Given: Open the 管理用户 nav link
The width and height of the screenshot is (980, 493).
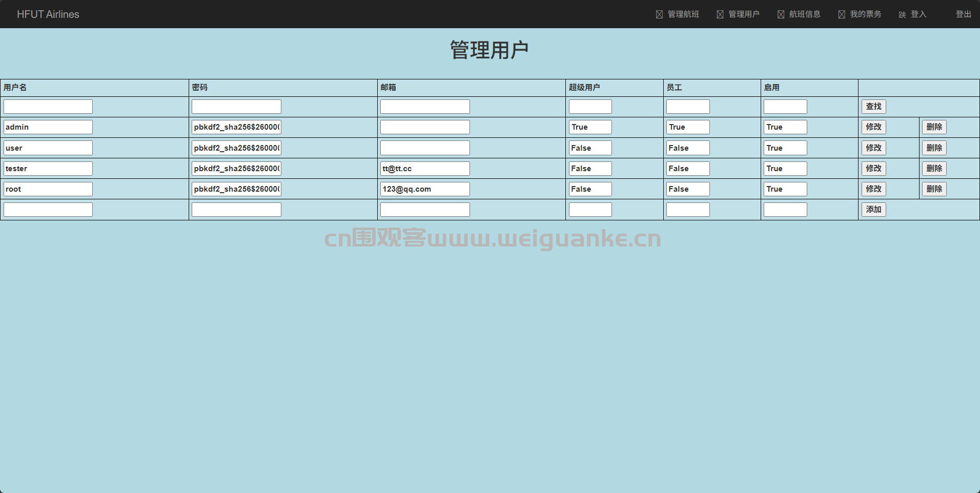Looking at the screenshot, I should [738, 14].
